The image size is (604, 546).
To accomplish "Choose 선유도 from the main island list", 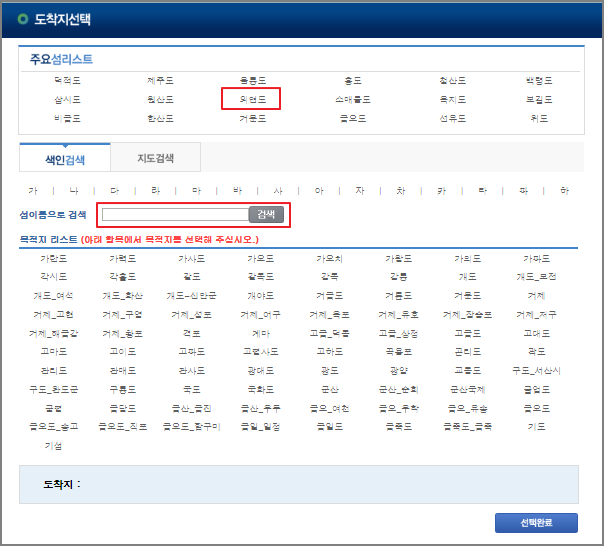I will tap(453, 118).
